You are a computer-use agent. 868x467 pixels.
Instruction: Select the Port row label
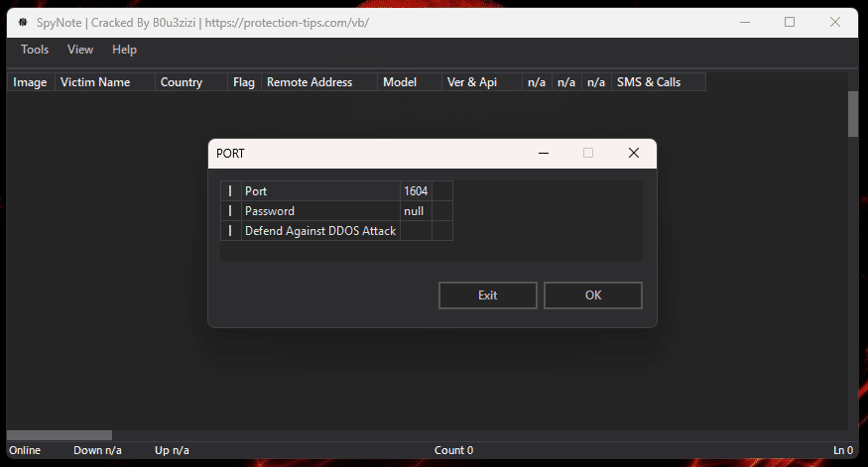tap(321, 191)
